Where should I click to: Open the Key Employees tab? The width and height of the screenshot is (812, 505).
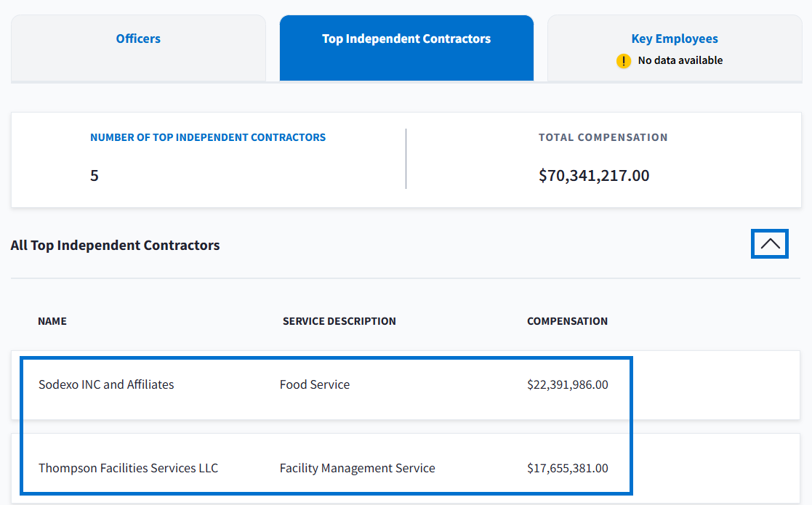(x=674, y=39)
